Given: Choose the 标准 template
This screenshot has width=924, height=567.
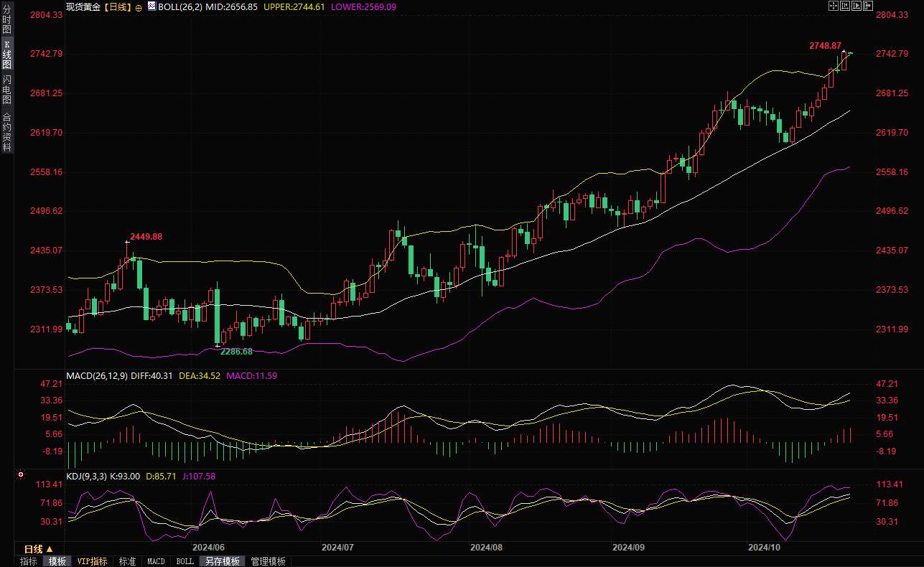Looking at the screenshot, I should coord(127,561).
